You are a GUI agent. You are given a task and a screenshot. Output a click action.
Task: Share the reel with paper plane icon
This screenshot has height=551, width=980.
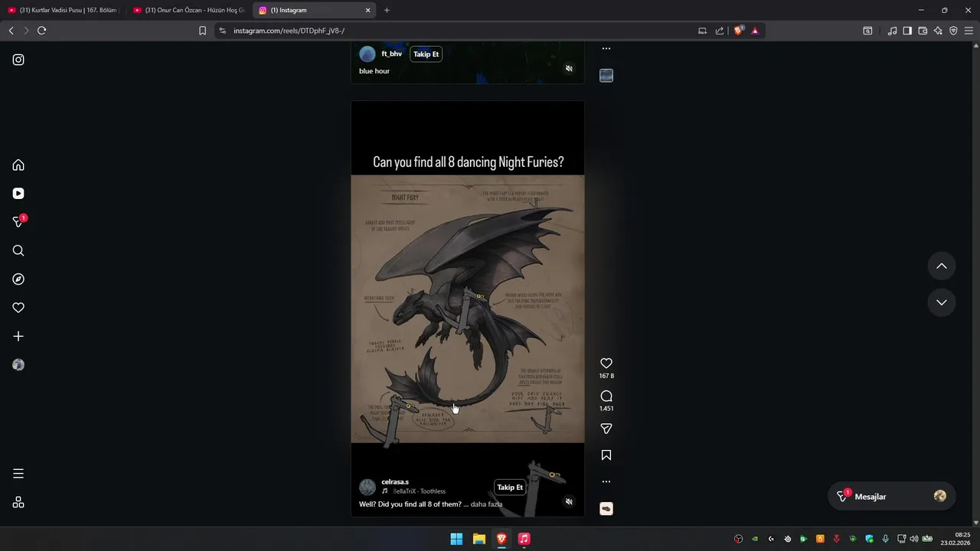click(606, 429)
